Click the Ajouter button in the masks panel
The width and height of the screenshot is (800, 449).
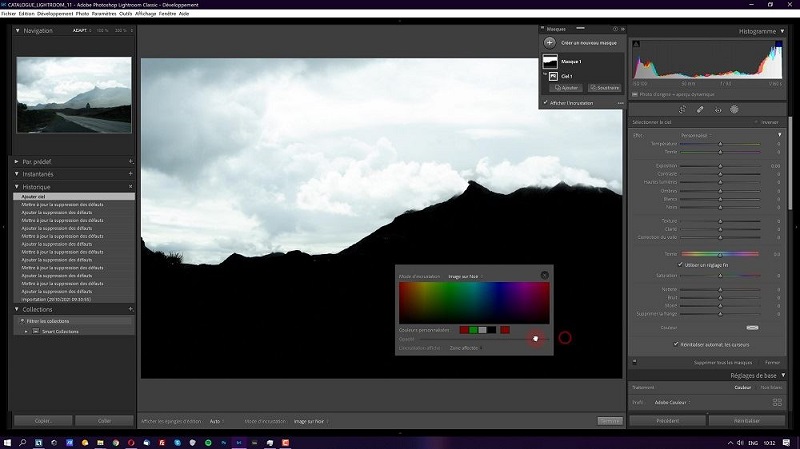click(566, 88)
